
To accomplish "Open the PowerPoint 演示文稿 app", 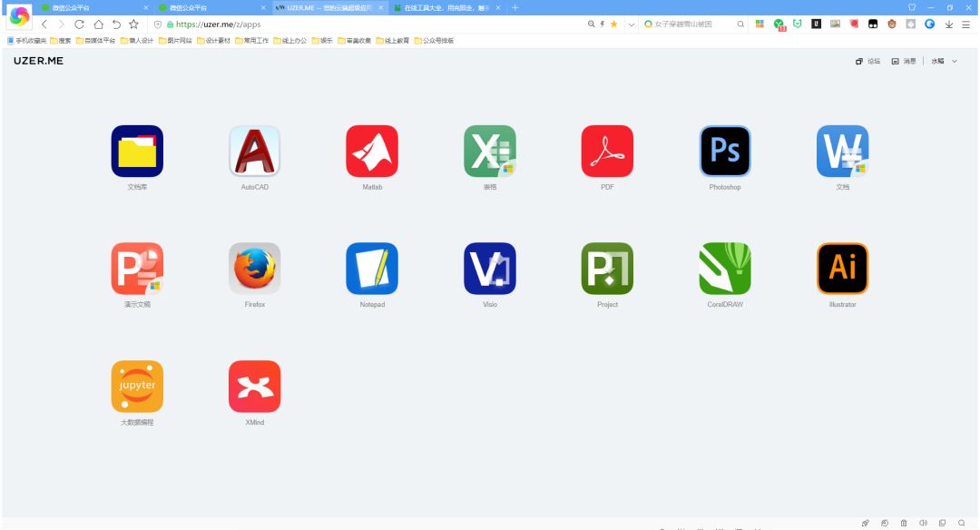I will (137, 269).
